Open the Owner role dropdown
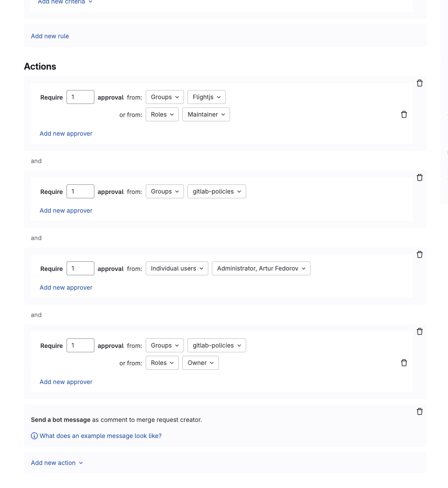Viewport: 448px width, 488px height. point(200,363)
